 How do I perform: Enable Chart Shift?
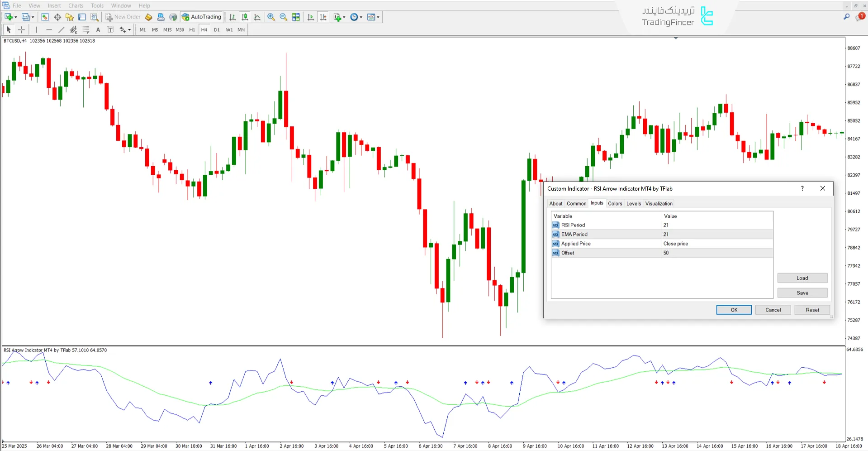coord(323,17)
